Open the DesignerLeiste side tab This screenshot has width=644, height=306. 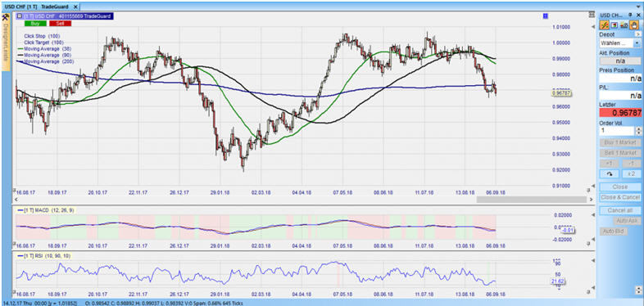click(x=6, y=43)
